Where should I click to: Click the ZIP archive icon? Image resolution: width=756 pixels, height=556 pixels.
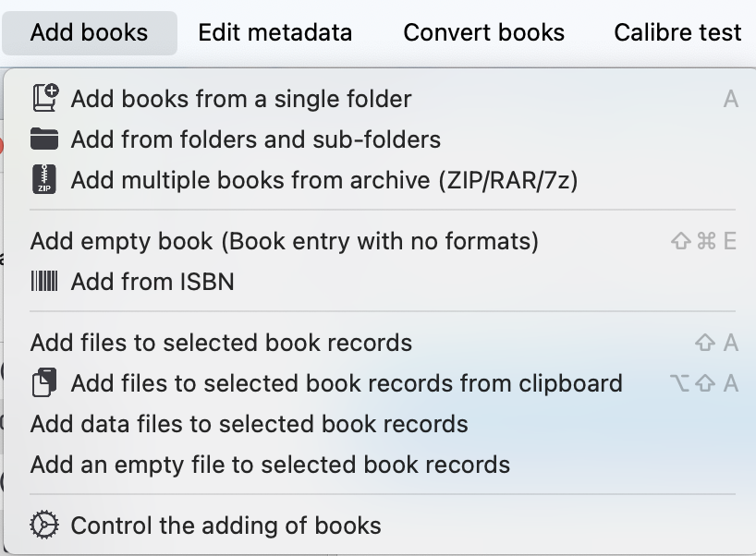pos(44,180)
